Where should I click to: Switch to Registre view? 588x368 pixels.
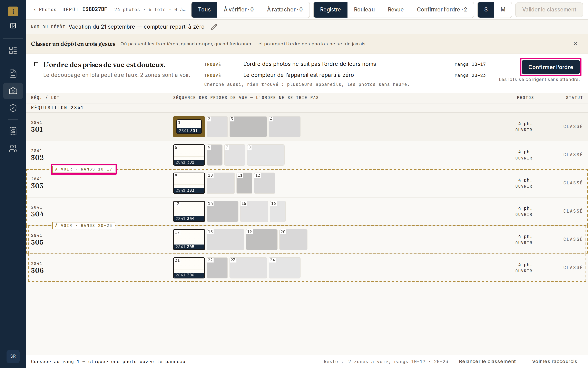point(331,9)
